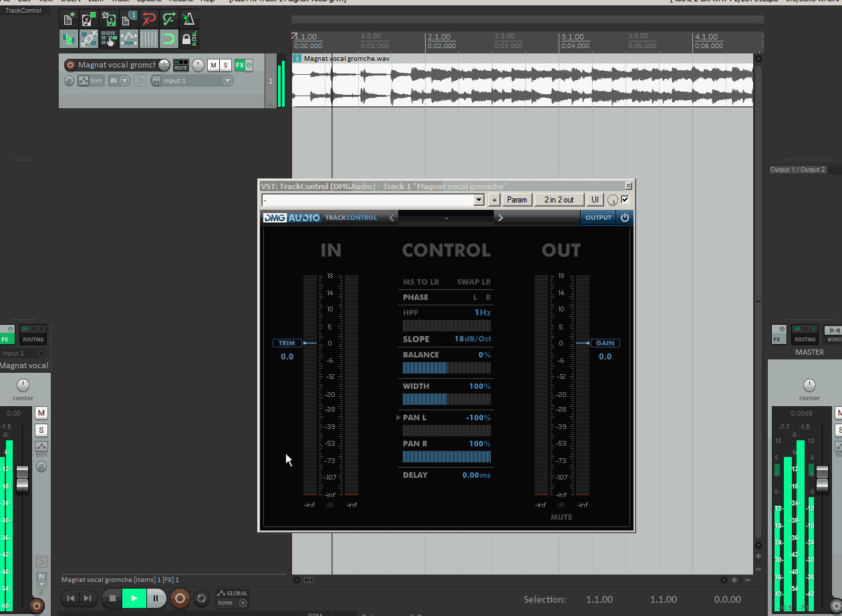
Task: Toggle repeat loop transport button
Action: click(201, 599)
